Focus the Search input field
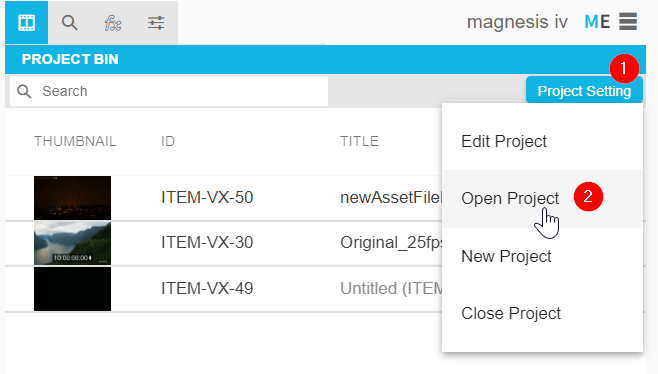The image size is (658, 374). click(169, 91)
